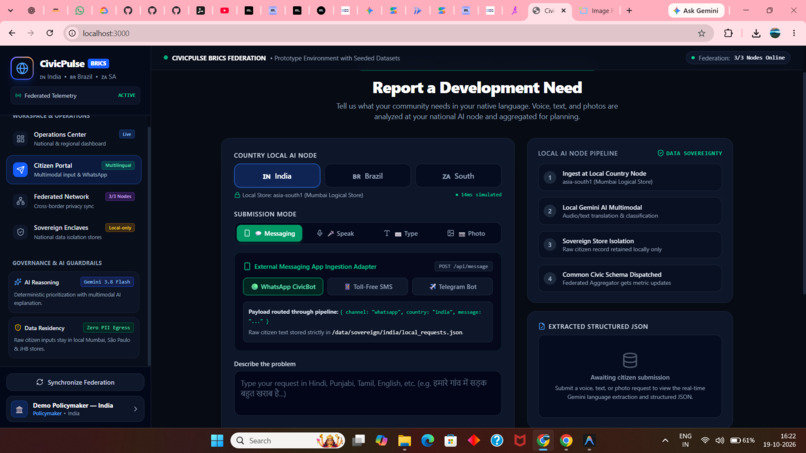Switch to the Image browser tab
Image resolution: width=806 pixels, height=453 pixels.
pyautogui.click(x=597, y=10)
